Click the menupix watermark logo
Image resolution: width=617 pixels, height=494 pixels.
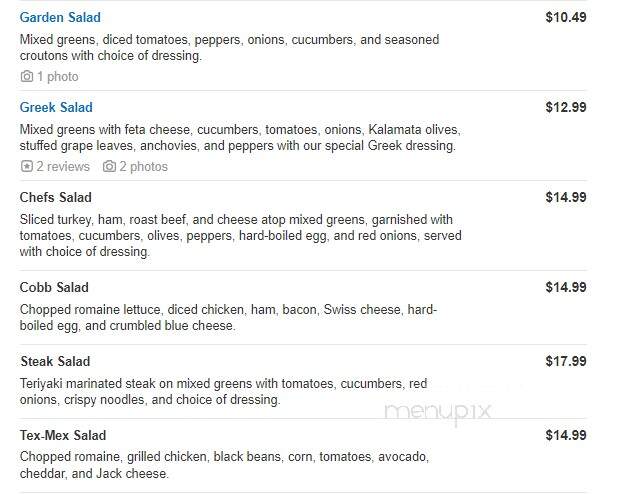tap(438, 413)
